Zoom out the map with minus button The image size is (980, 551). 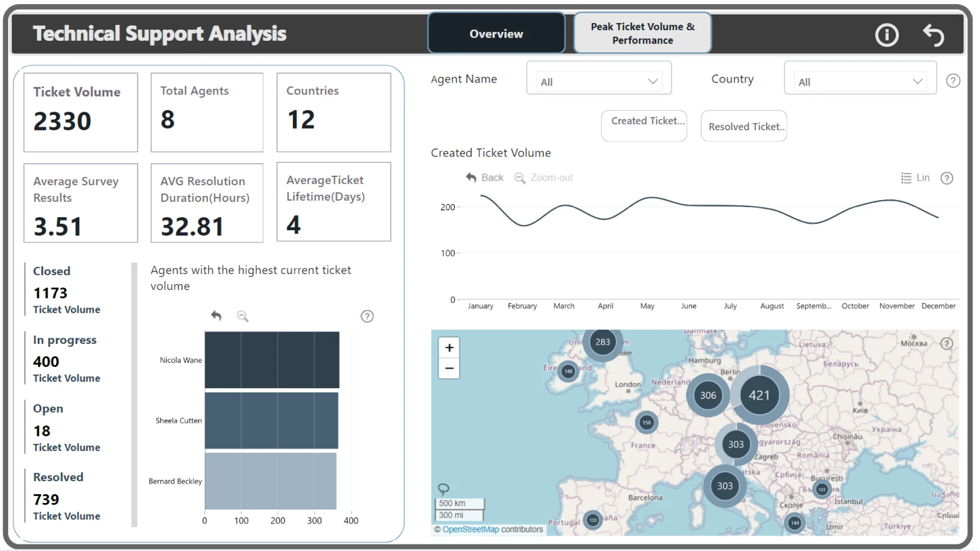click(x=449, y=368)
